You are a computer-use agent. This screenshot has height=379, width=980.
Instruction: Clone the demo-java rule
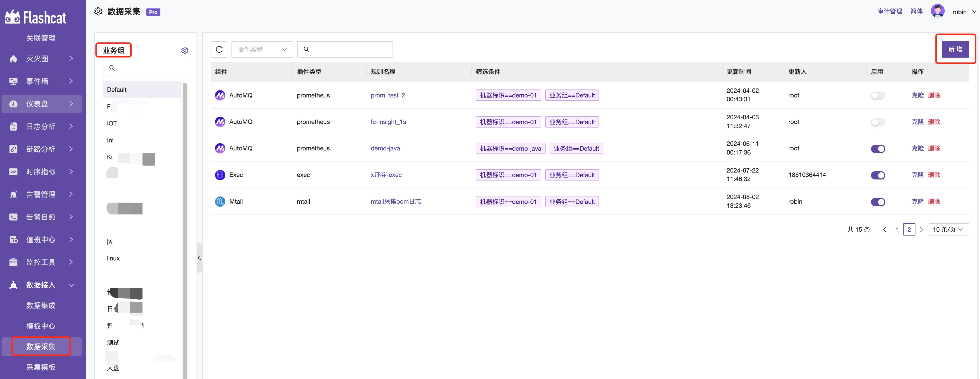click(x=917, y=148)
